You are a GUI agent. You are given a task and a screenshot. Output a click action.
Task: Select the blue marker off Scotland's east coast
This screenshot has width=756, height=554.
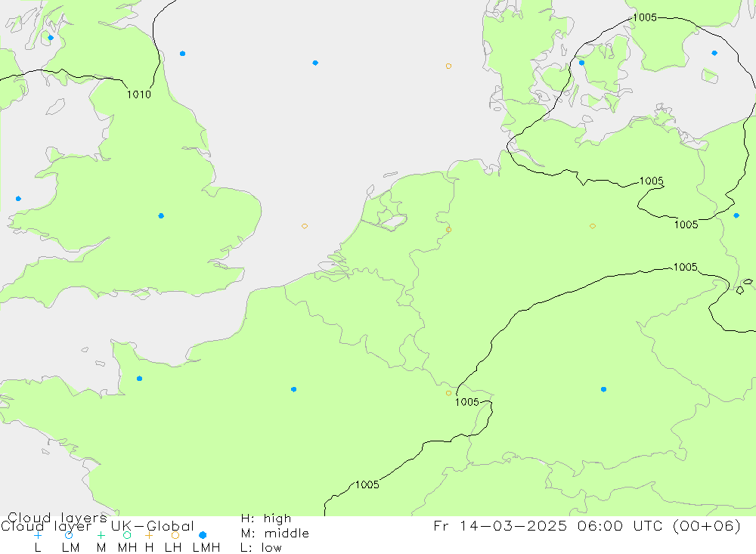click(x=182, y=54)
